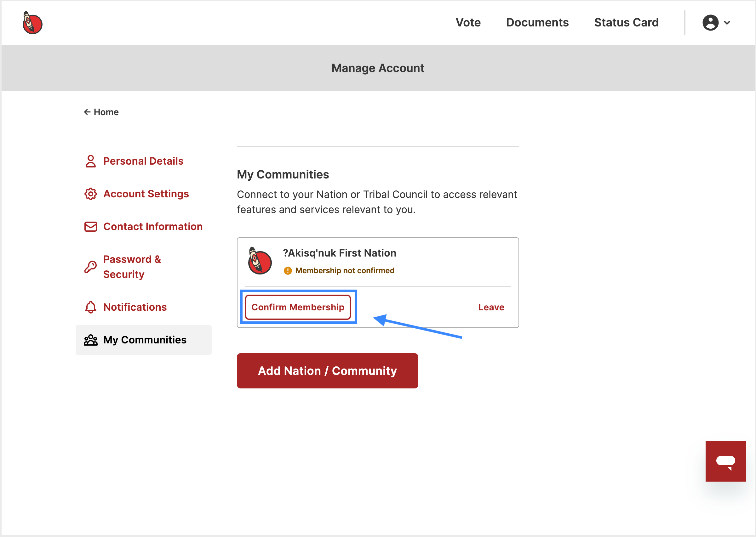The image size is (756, 537).
Task: Click the Contact Information envelope icon
Action: 90,227
